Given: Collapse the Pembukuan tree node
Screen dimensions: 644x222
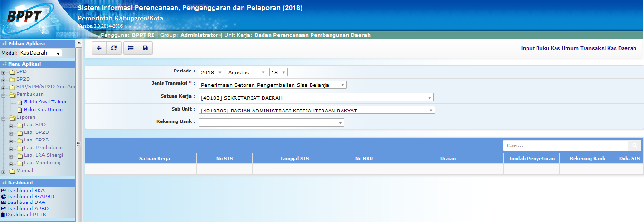Looking at the screenshot, I should pyautogui.click(x=4, y=95).
